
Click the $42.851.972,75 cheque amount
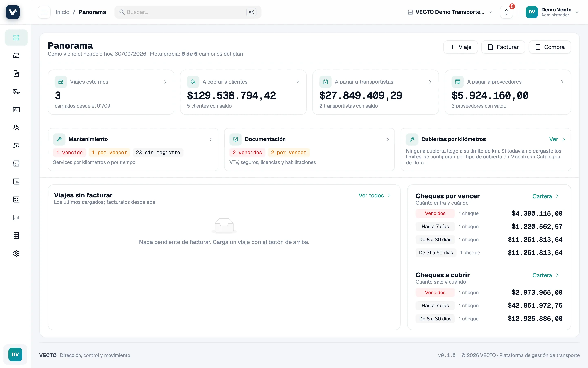(535, 305)
